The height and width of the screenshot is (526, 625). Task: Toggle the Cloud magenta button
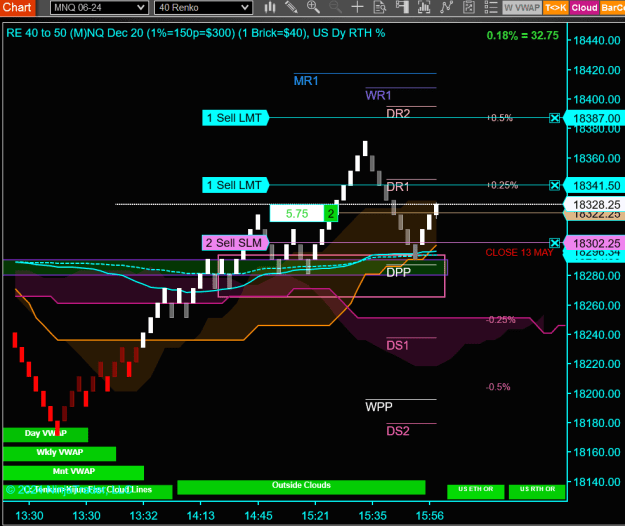click(x=584, y=8)
